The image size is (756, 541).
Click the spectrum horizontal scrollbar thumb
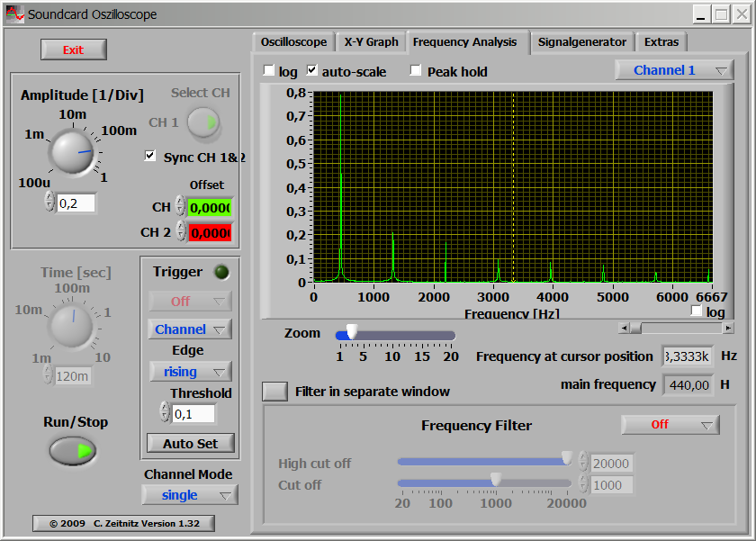pos(636,329)
